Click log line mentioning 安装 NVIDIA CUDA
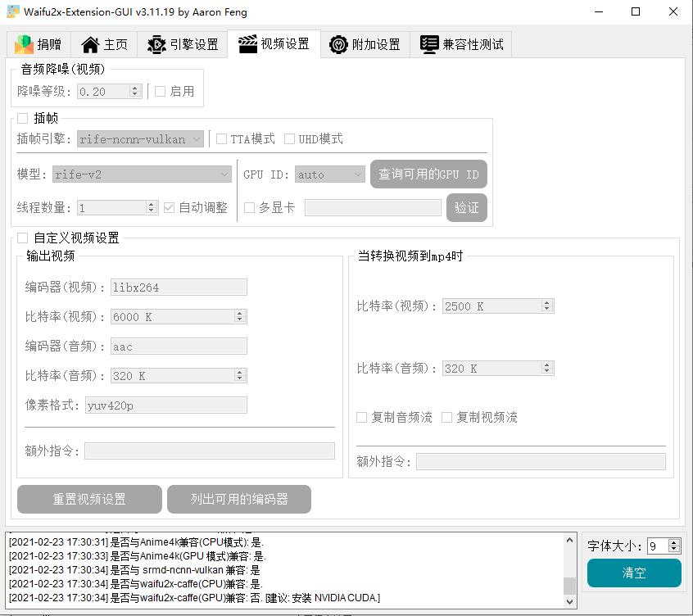This screenshot has width=693, height=616. pos(194,598)
